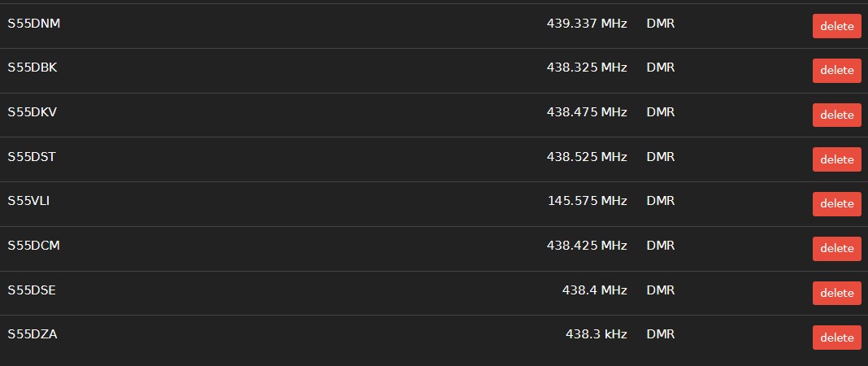Screen dimensions: 868x366
Task: Tune to the S55DKV bookmark
Action: (x=33, y=112)
